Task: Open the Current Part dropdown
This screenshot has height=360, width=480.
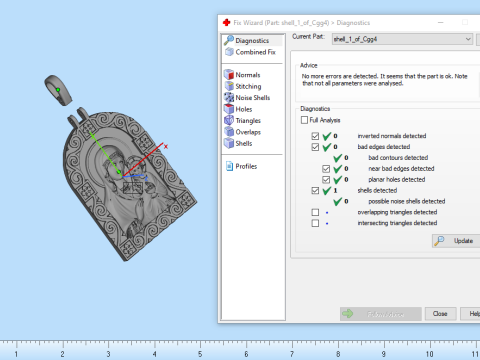Action: pyautogui.click(x=402, y=39)
